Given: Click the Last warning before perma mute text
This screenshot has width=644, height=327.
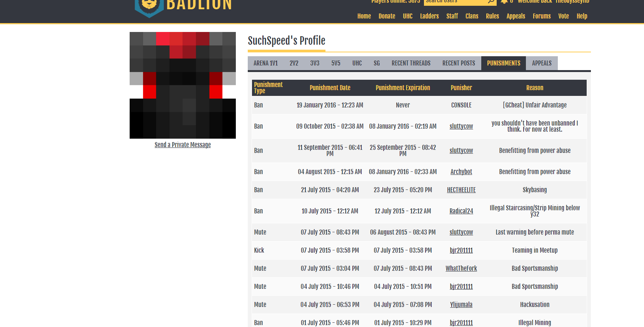Looking at the screenshot, I should 535,232.
